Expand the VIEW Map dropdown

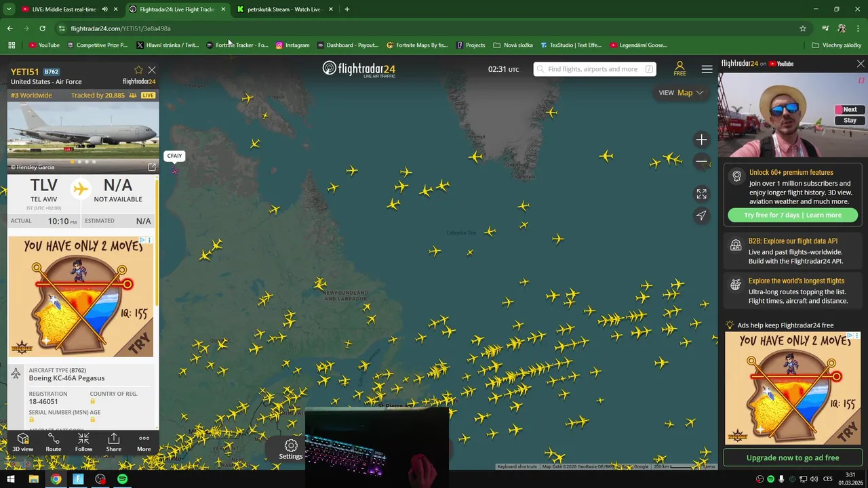pyautogui.click(x=681, y=93)
